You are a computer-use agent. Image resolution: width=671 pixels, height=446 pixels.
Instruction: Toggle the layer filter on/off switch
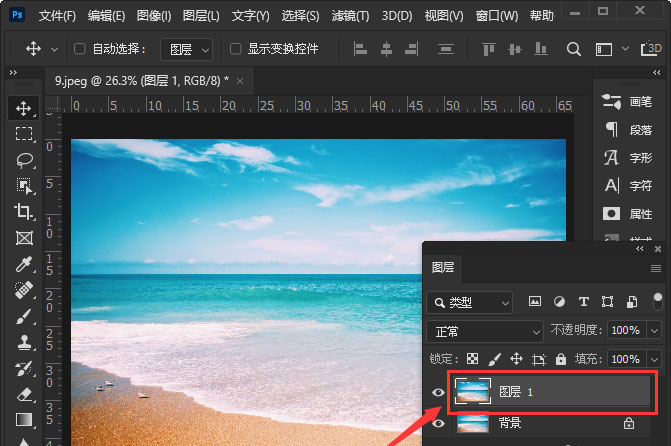(658, 301)
